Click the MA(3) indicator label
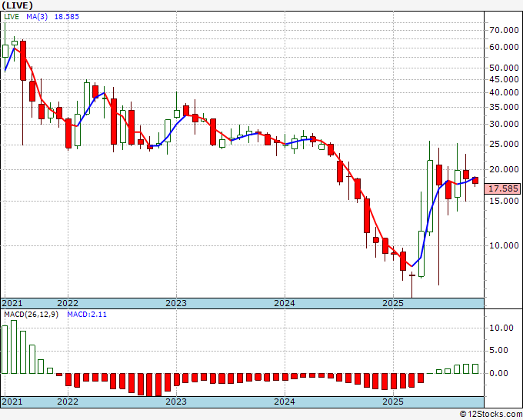 [37, 17]
